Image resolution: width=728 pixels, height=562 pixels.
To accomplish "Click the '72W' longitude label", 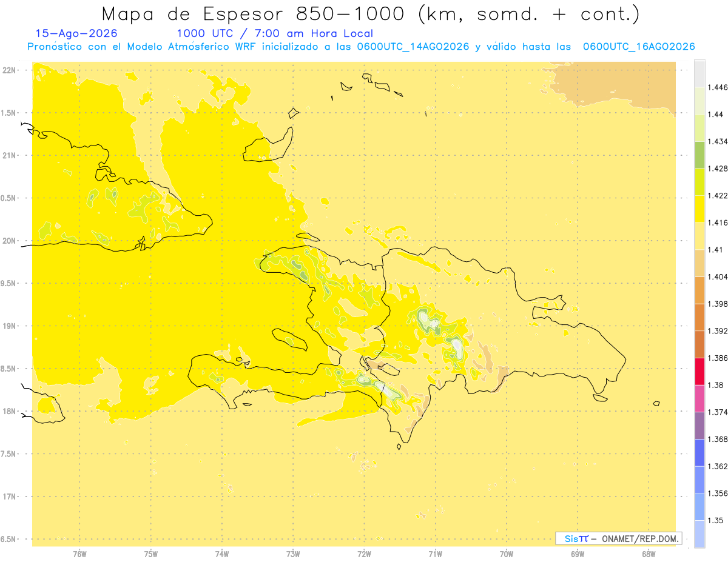I will (364, 554).
